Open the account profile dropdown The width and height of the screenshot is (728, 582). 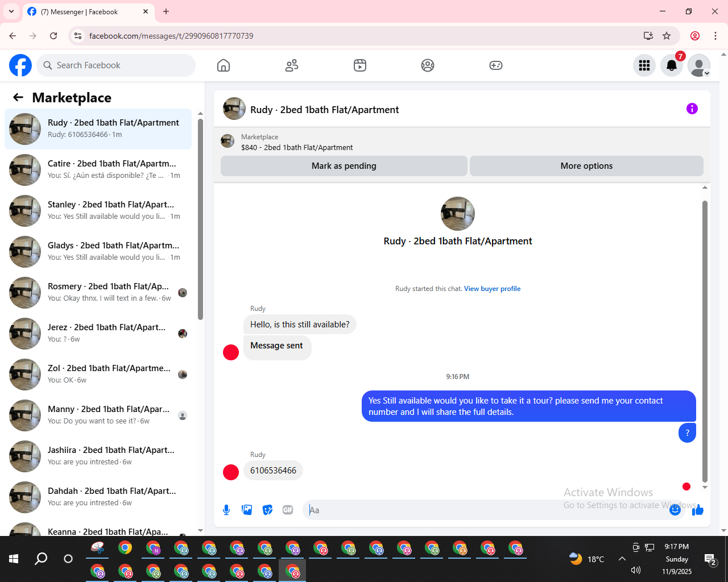699,65
